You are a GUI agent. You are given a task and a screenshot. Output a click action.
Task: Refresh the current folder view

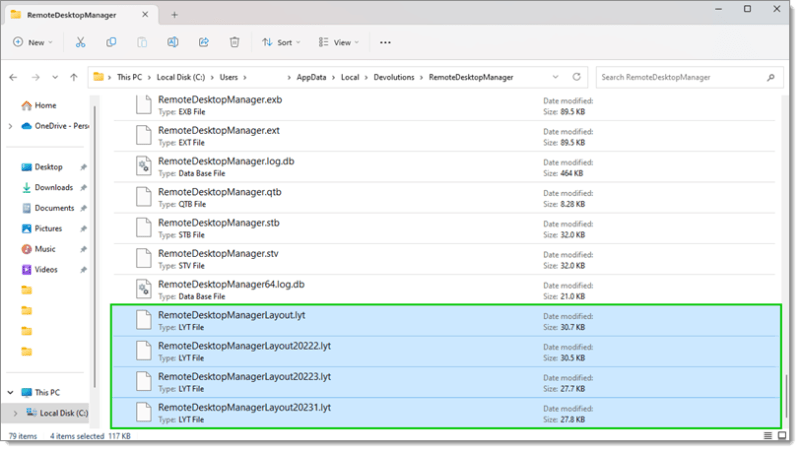tap(577, 77)
